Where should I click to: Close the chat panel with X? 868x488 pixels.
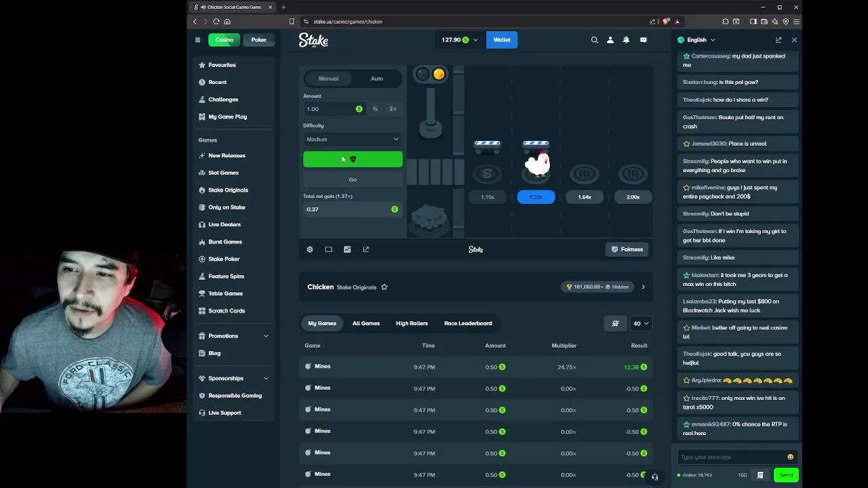(x=794, y=40)
